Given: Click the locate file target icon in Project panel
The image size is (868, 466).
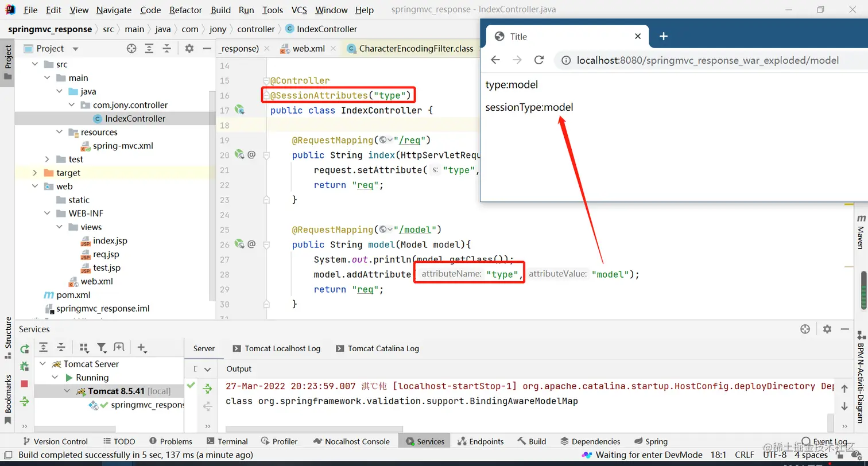Looking at the screenshot, I should (x=131, y=49).
